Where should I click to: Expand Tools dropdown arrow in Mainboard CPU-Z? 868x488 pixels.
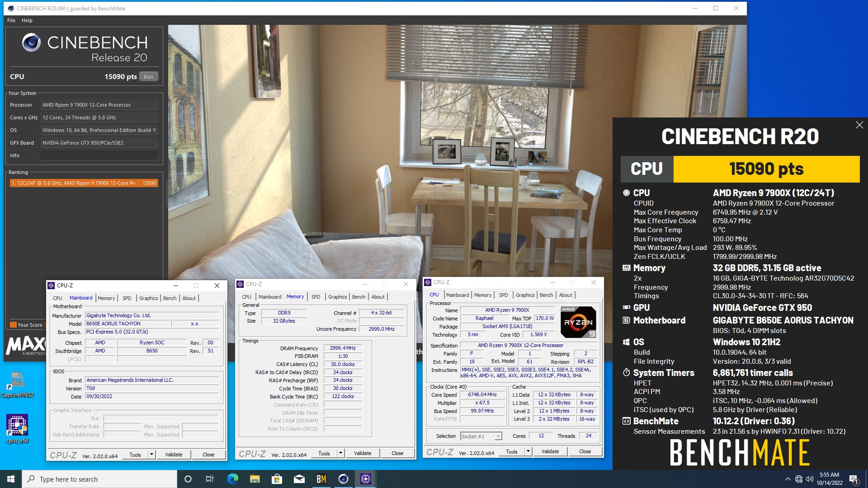click(x=152, y=455)
